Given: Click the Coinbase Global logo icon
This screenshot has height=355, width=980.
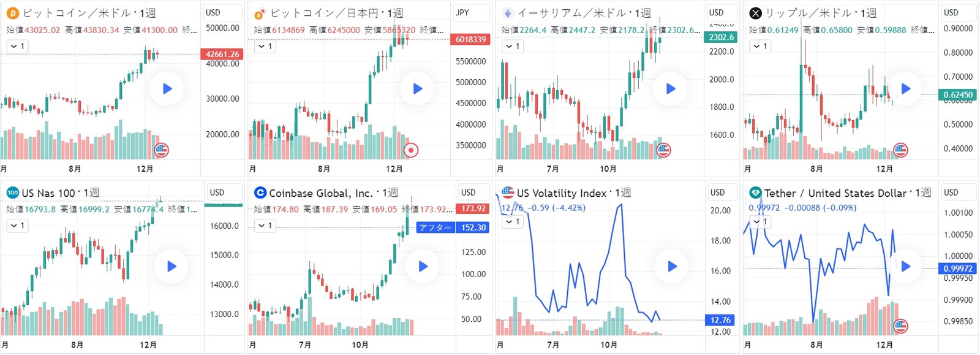Looking at the screenshot, I should pyautogui.click(x=260, y=193).
